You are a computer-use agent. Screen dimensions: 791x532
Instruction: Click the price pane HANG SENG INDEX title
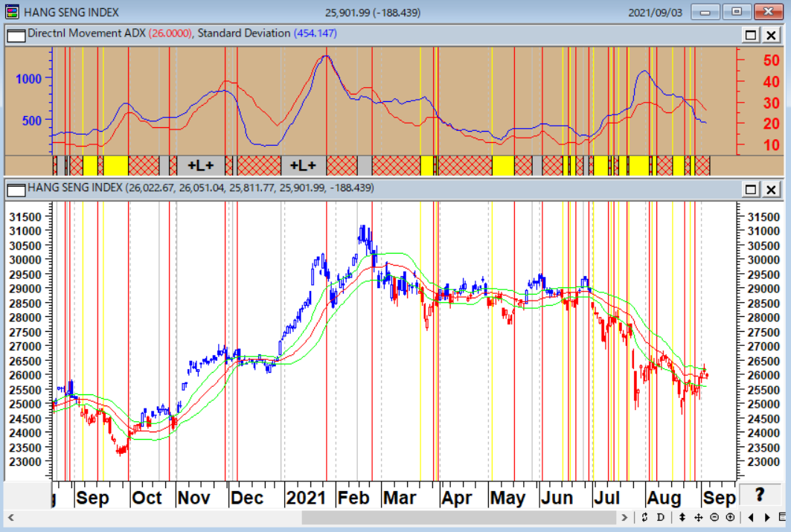[75, 188]
